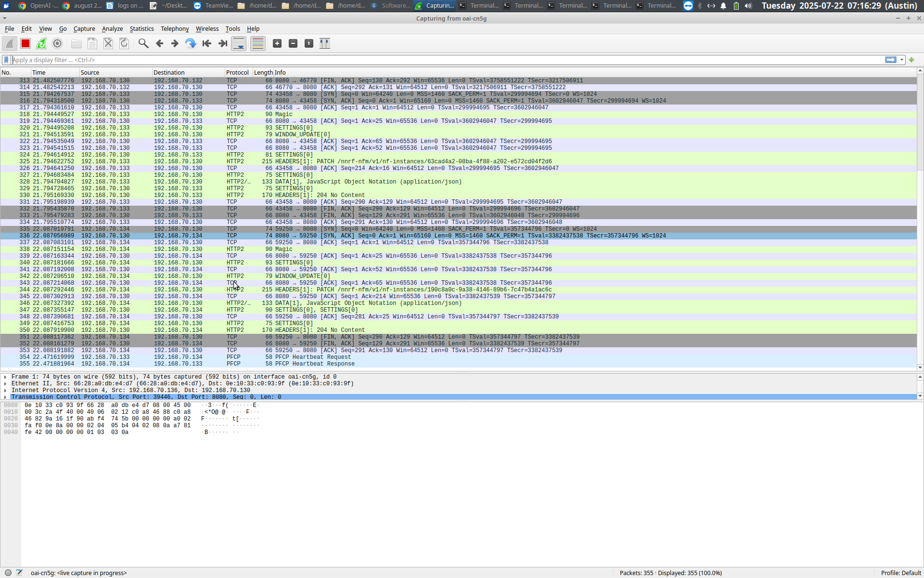Toggle packet list colorization
This screenshot has height=578, width=924.
[258, 44]
